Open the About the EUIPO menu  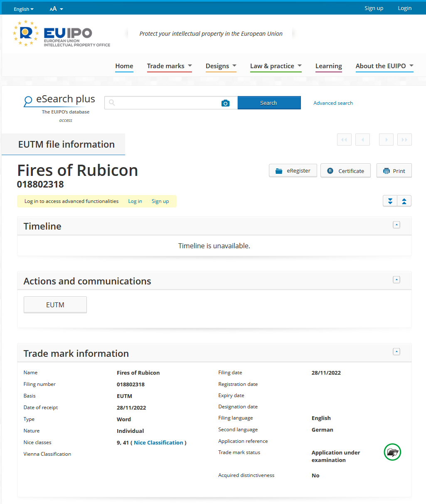(x=384, y=66)
